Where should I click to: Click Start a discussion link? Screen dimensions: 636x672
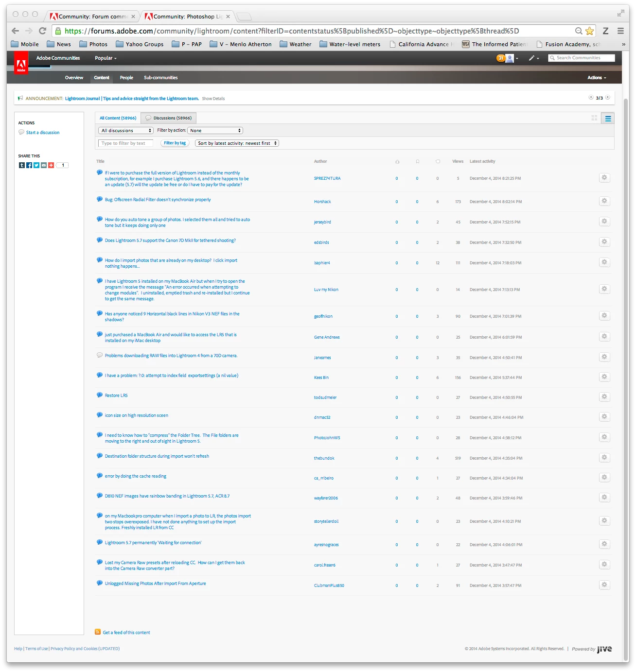tap(43, 132)
